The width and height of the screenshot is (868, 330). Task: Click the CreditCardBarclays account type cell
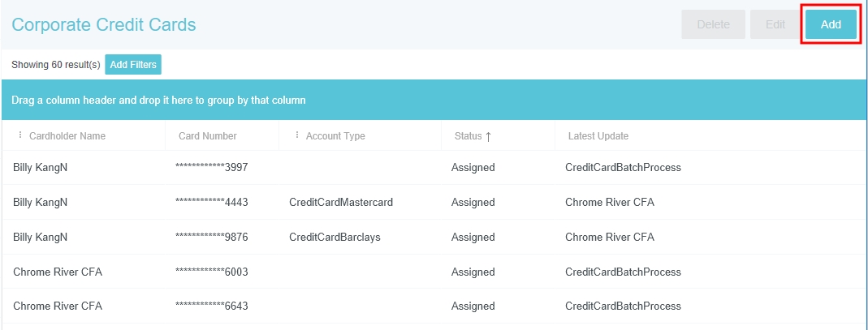point(335,238)
